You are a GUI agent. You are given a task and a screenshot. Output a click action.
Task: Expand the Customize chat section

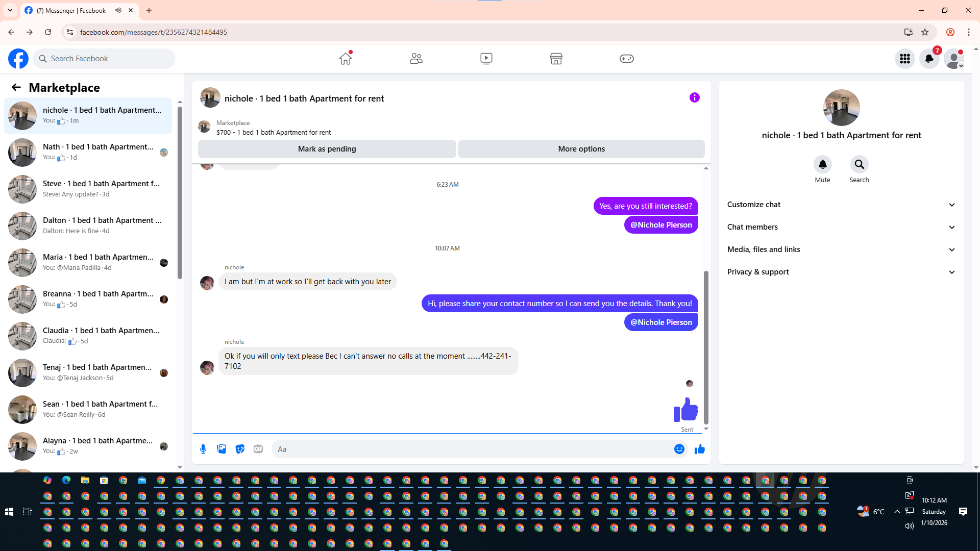(841, 205)
